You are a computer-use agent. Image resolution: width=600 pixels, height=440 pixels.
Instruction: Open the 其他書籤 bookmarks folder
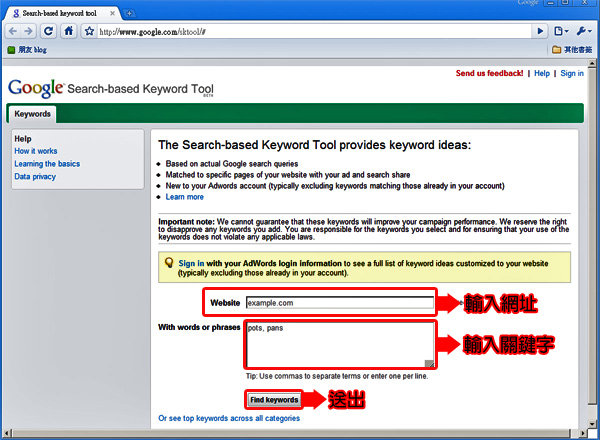(572, 50)
